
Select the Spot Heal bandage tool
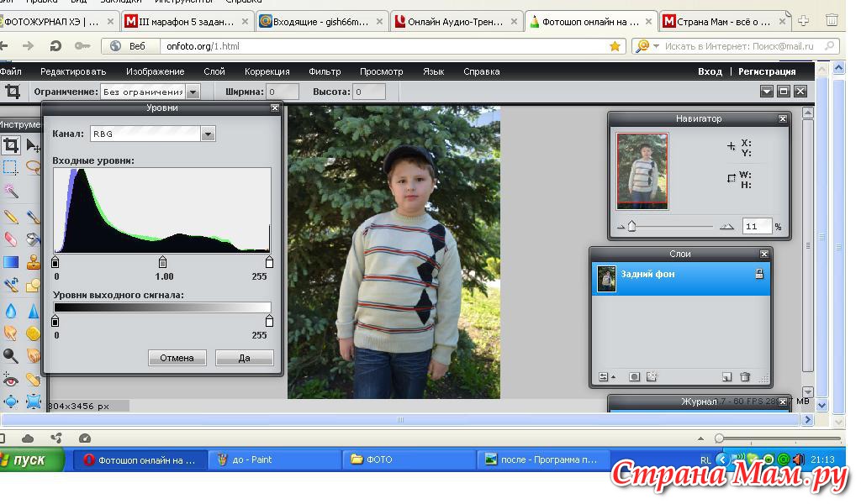point(34,379)
